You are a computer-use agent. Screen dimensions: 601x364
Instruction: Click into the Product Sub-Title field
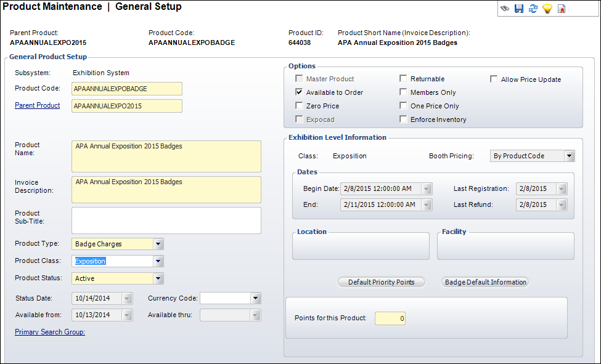(166, 220)
